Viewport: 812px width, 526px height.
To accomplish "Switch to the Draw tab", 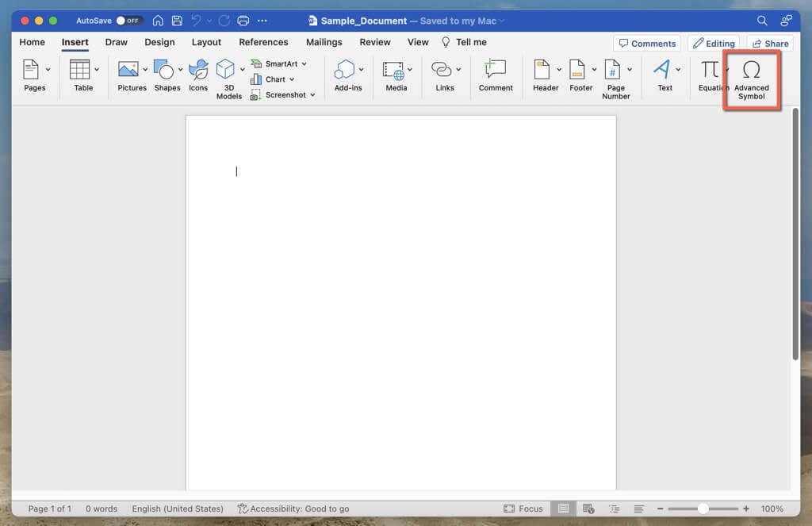I will point(116,43).
